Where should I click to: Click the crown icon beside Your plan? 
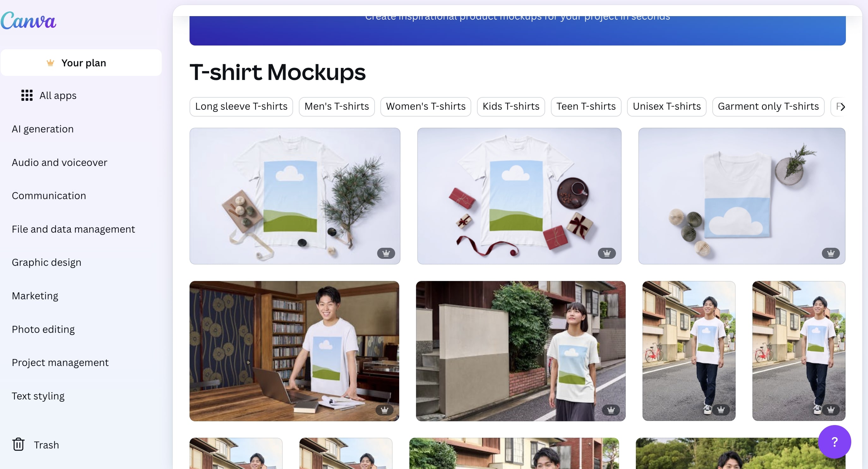pyautogui.click(x=50, y=63)
